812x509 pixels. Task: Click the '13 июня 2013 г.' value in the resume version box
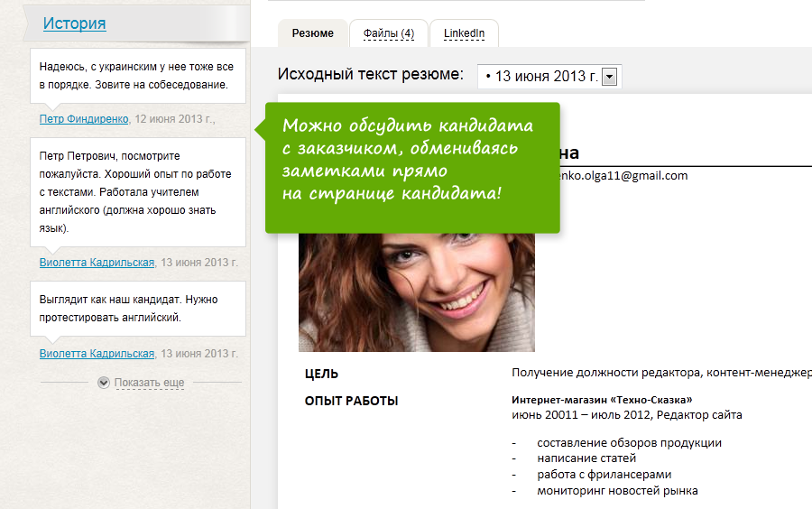(x=541, y=77)
